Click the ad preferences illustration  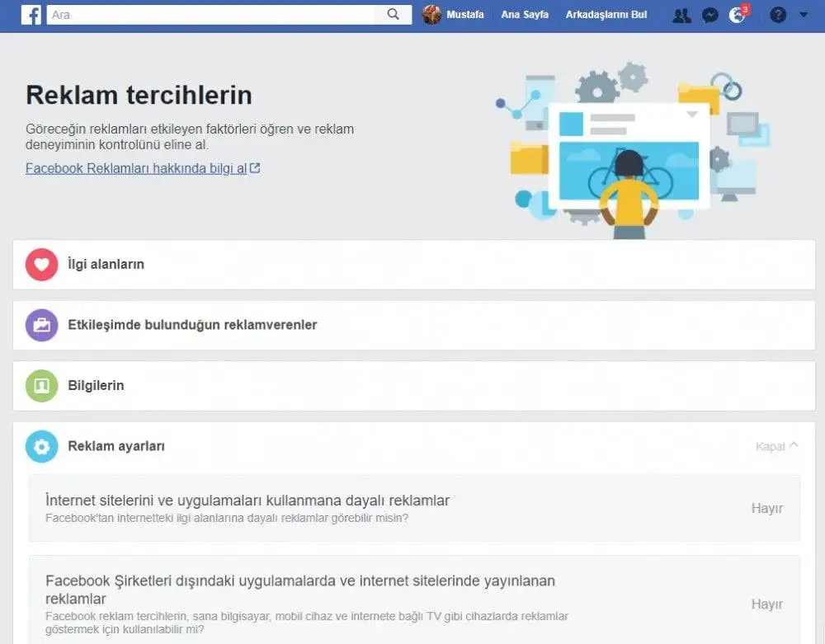[x=633, y=150]
